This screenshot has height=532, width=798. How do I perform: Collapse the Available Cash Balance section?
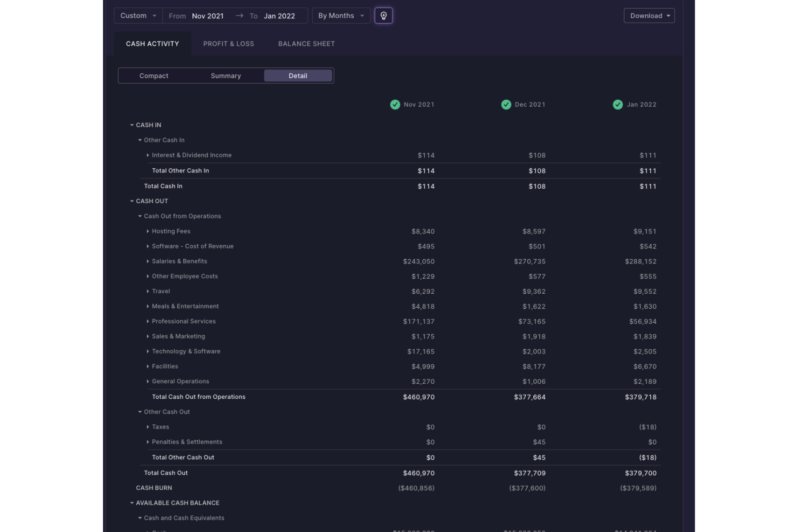point(131,502)
